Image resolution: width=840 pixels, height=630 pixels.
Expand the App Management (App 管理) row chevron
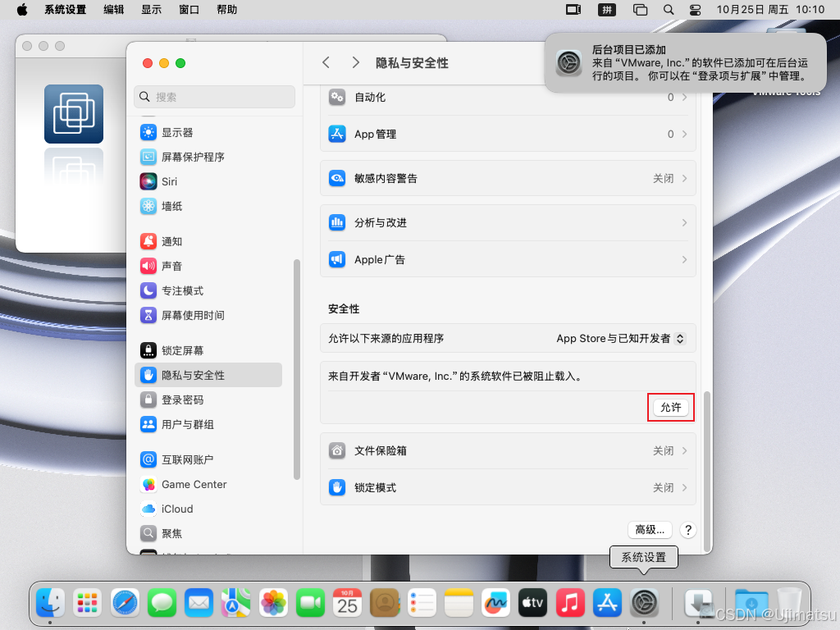685,134
